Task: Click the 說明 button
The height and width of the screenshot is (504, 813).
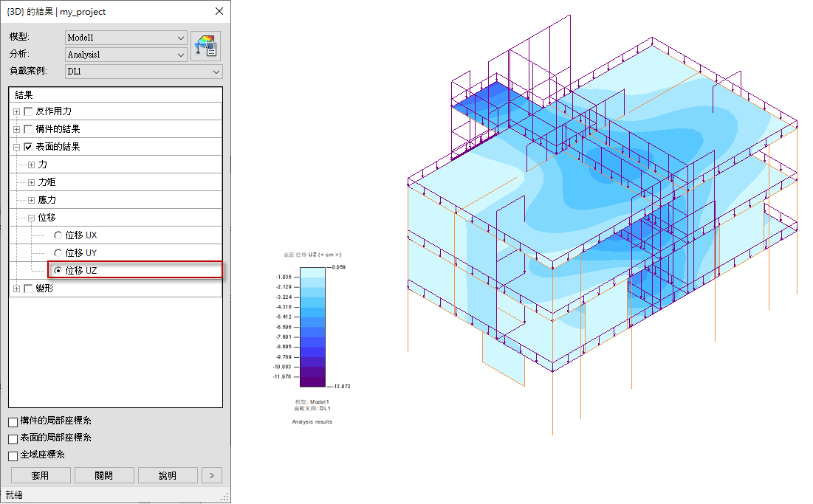Action: click(x=168, y=475)
